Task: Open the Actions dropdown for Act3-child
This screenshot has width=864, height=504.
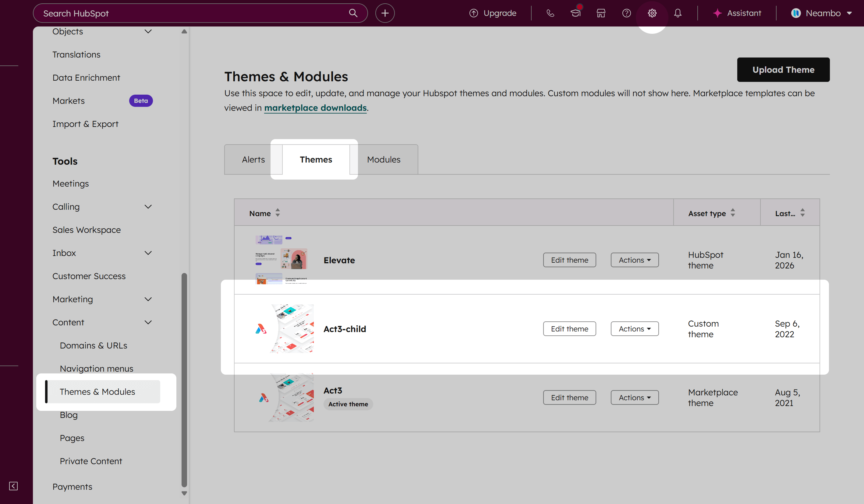Action: (634, 329)
